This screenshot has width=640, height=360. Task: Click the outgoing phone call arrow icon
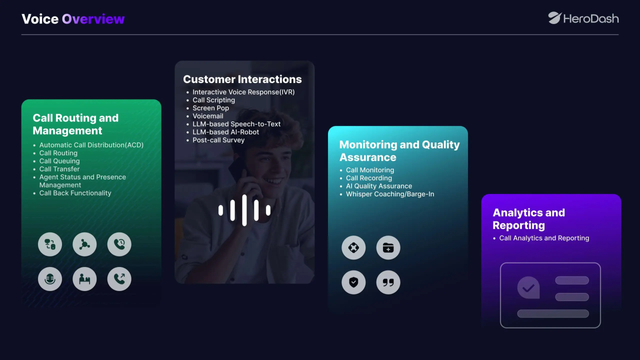coord(119,279)
